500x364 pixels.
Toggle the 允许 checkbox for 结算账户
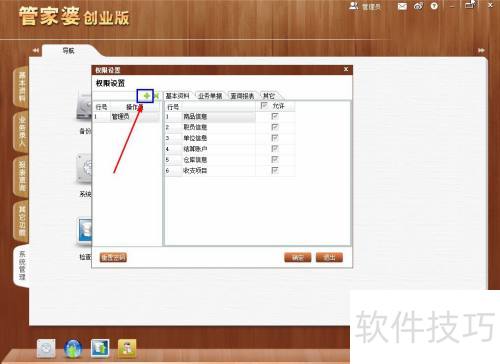(x=275, y=149)
